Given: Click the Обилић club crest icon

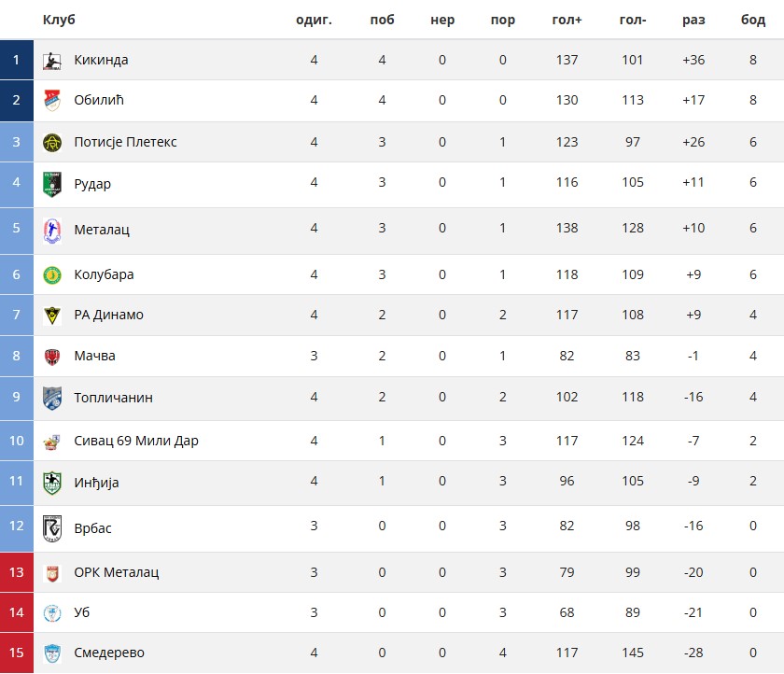Looking at the screenshot, I should [52, 101].
